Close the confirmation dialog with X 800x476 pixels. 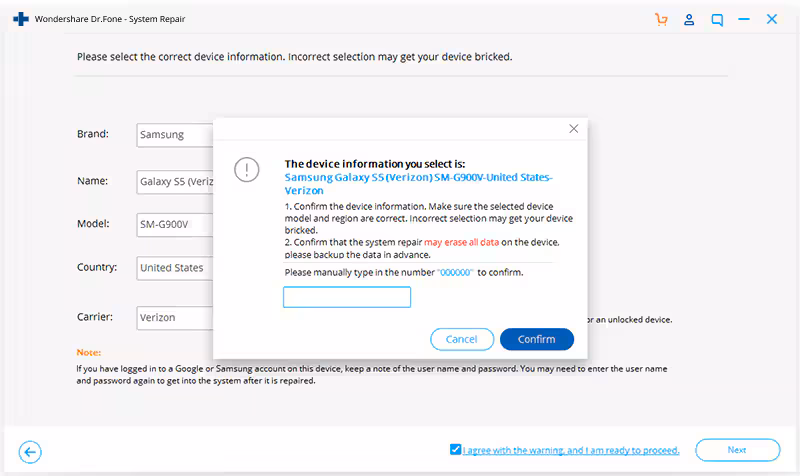click(x=573, y=129)
